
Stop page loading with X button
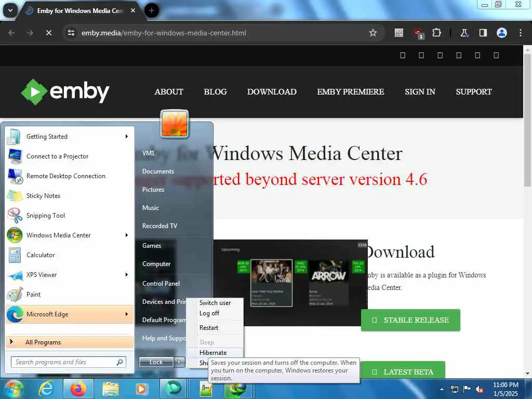(48, 33)
